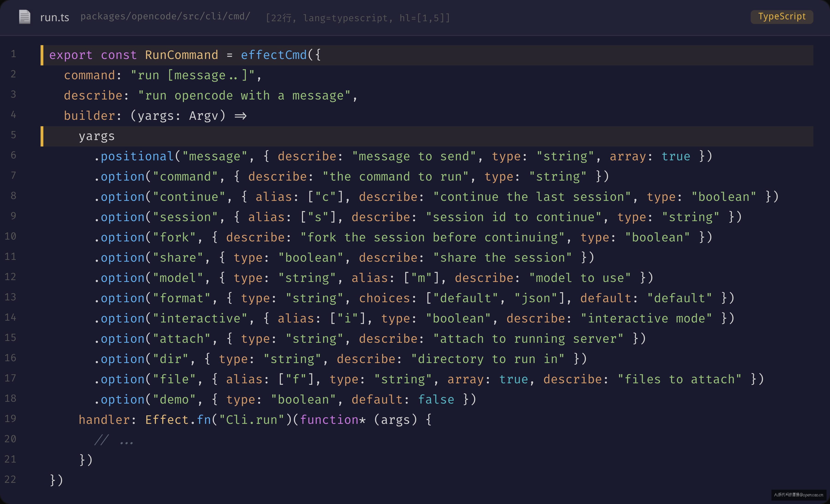Click the highlighted yargs on line 5
Viewport: 830px width, 504px height.
pyautogui.click(x=97, y=136)
